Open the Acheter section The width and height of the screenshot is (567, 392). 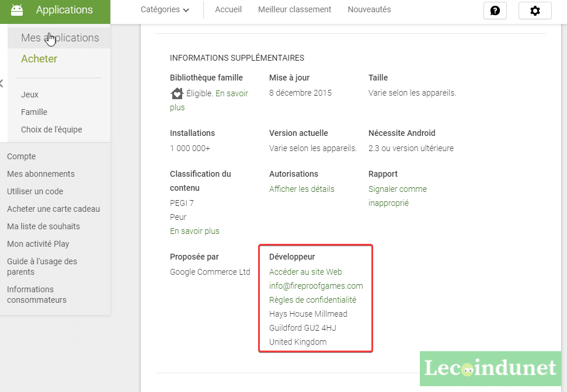click(39, 59)
